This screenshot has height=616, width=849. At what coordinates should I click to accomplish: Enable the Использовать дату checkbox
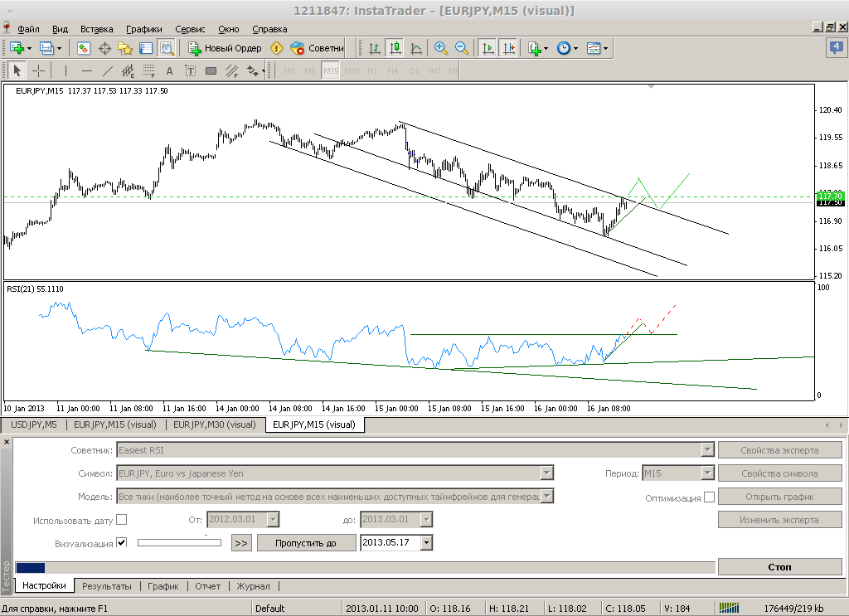coord(122,520)
